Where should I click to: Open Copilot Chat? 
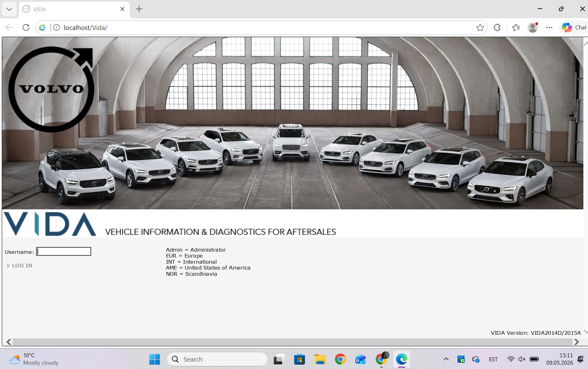click(x=574, y=27)
